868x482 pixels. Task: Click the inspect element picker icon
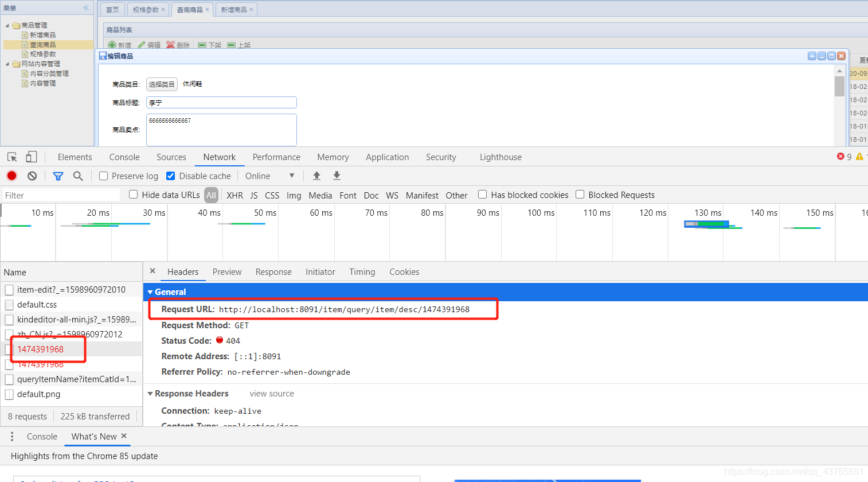(x=12, y=157)
